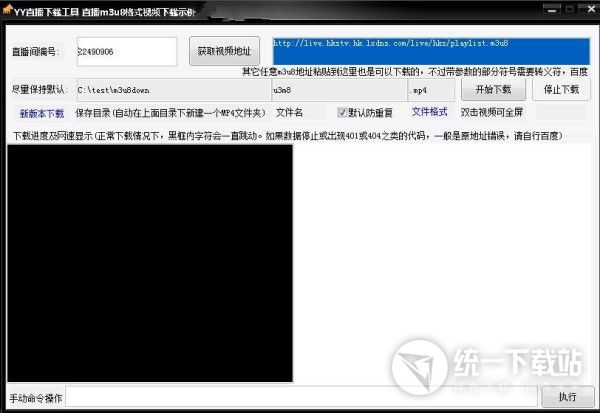The height and width of the screenshot is (413, 600).
Task: Click the 保存目录 description text
Action: point(170,113)
